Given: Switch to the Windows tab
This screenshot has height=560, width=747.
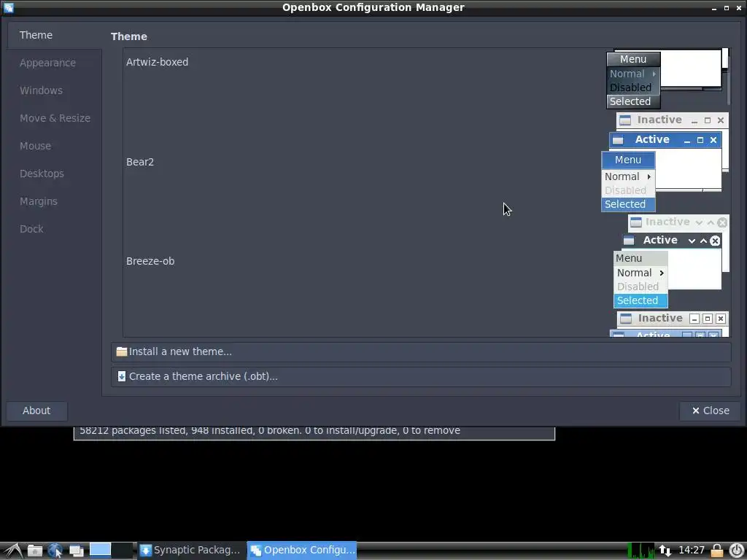Looking at the screenshot, I should pos(41,90).
